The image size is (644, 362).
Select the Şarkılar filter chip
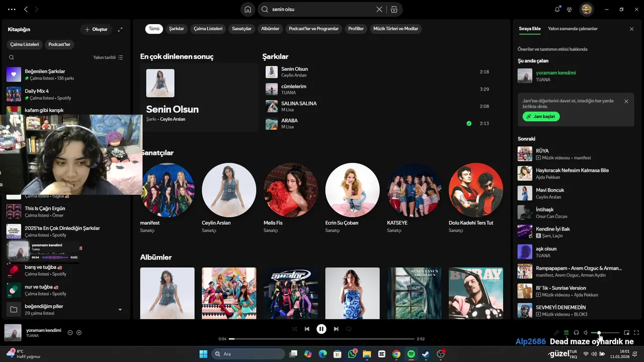(176, 29)
